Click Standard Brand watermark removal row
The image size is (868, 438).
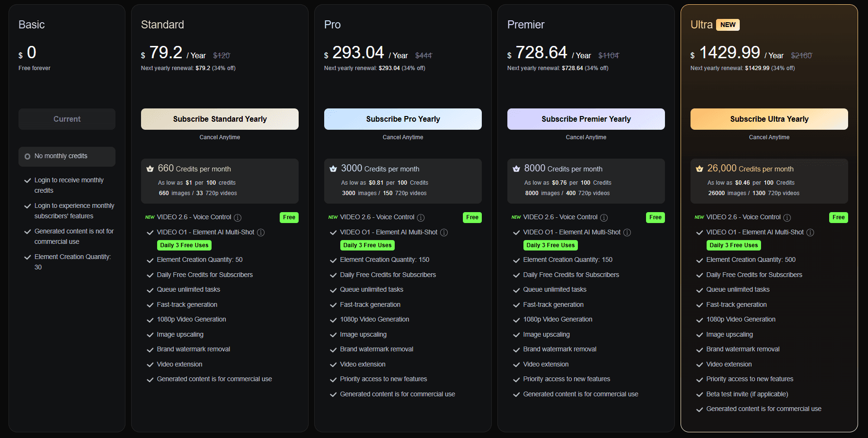point(194,349)
